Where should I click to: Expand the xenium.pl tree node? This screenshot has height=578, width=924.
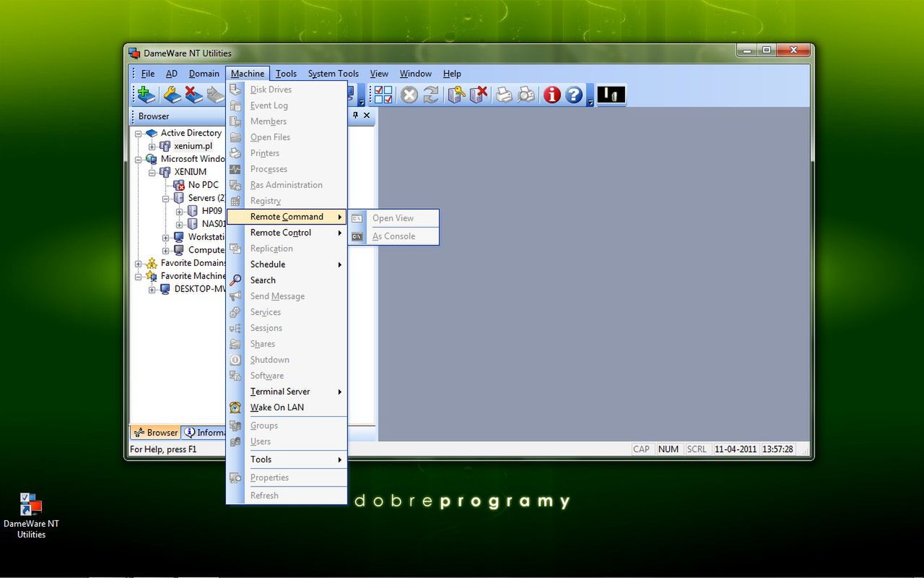tap(152, 146)
